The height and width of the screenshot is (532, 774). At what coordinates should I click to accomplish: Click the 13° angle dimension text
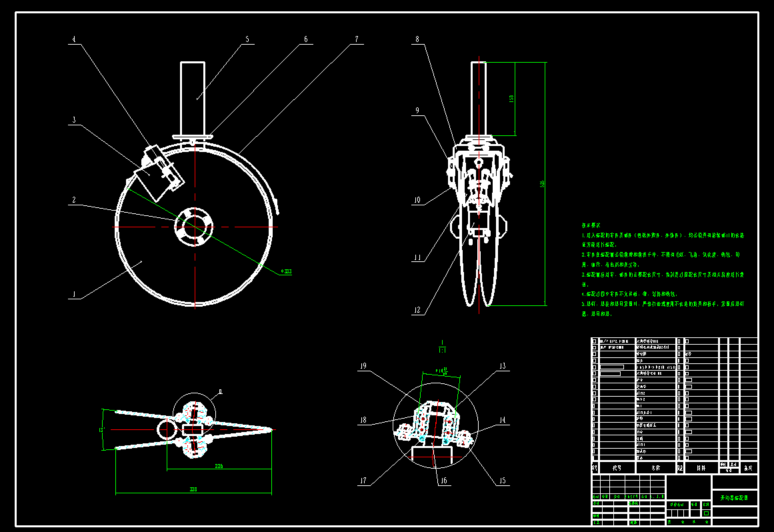coord(101,430)
